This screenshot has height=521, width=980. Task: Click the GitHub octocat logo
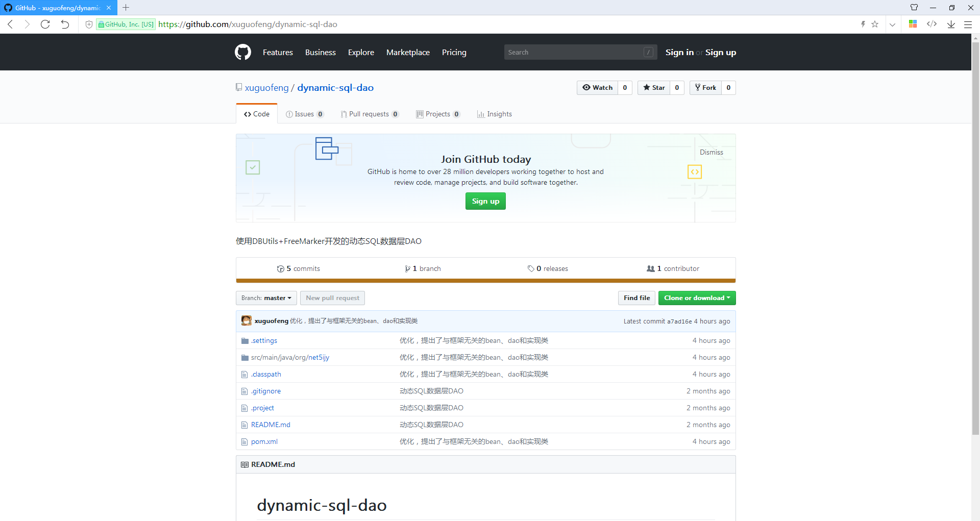point(243,52)
